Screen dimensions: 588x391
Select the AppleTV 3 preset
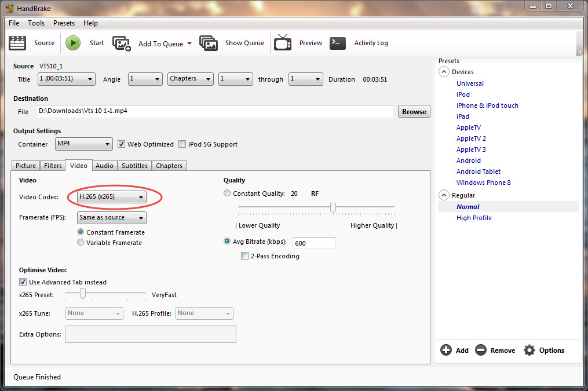471,149
